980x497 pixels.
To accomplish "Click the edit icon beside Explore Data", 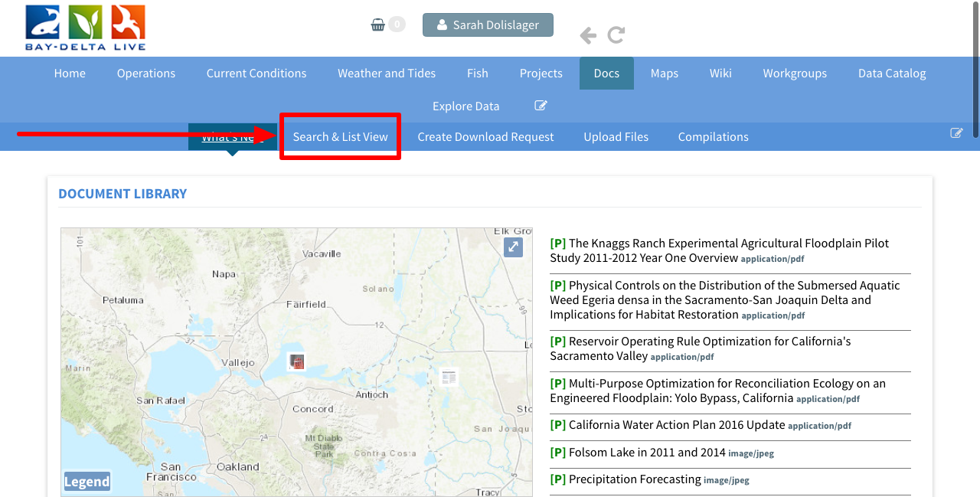I will (x=541, y=106).
